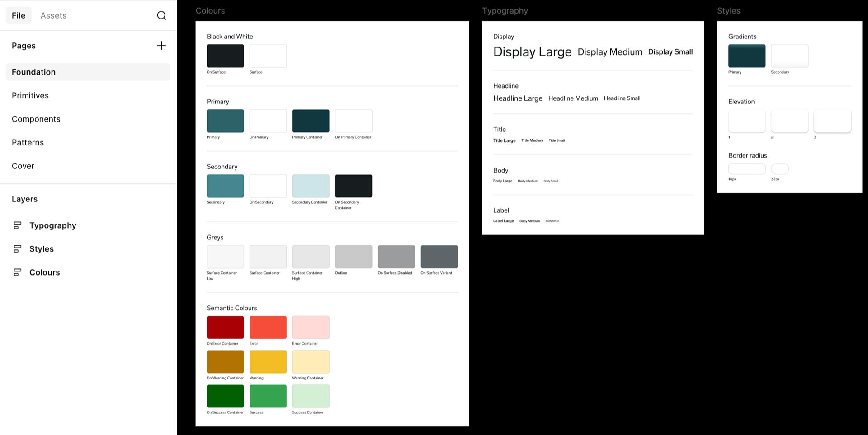Click the Error red colour swatch
868x435 pixels.
[x=268, y=327]
